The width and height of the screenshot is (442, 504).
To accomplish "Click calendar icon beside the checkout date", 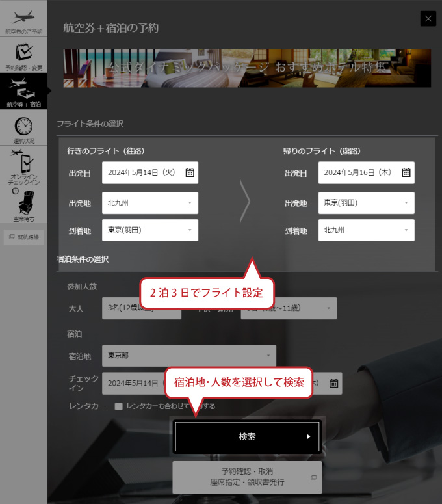I will point(333,383).
